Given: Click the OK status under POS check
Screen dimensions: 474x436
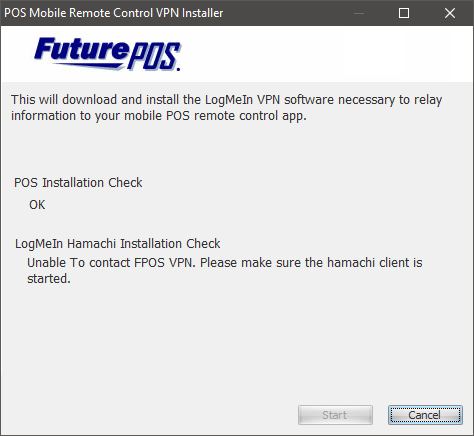Looking at the screenshot, I should (37, 205).
